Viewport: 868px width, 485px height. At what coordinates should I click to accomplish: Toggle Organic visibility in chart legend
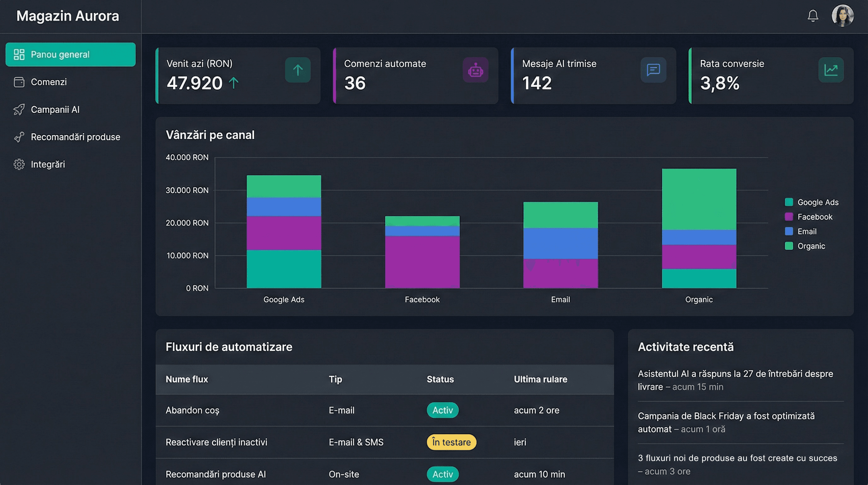[812, 246]
